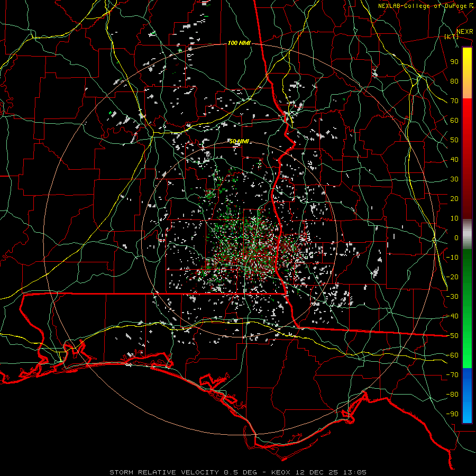Click the 80 value on velocity scale

(x=454, y=81)
